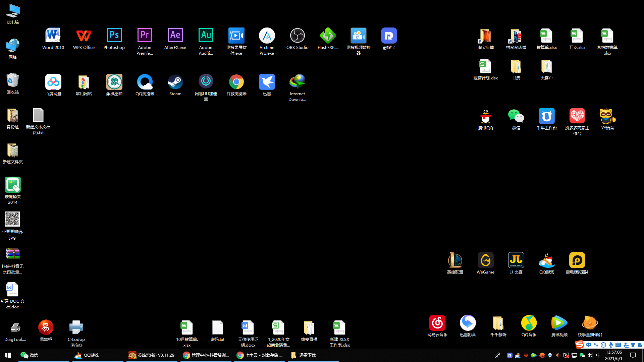644x362 pixels.
Task: Open JJ比赛 desktop icon
Action: click(x=516, y=263)
